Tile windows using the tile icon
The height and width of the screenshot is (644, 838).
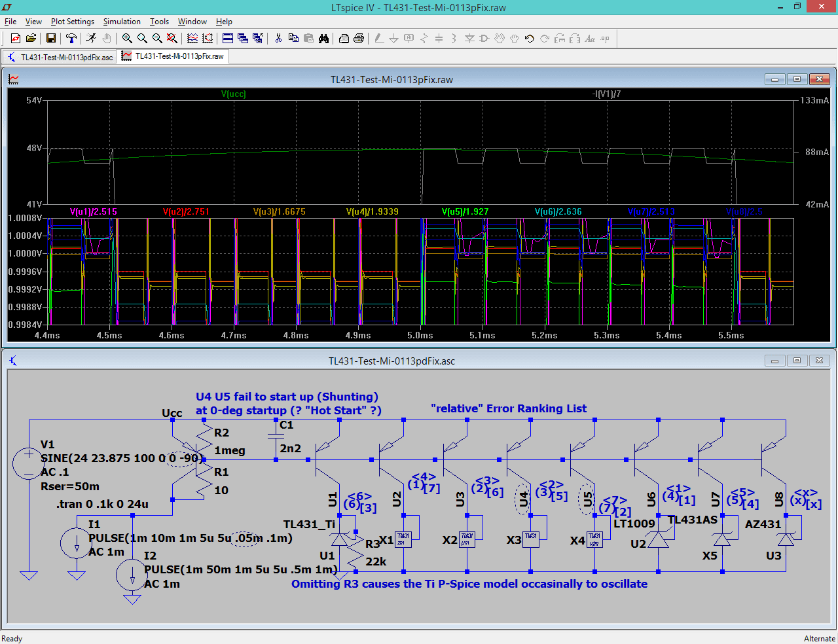pos(227,39)
